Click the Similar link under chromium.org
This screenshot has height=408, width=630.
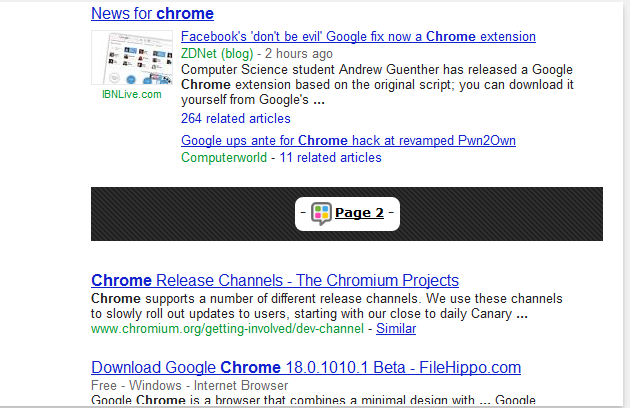[396, 328]
